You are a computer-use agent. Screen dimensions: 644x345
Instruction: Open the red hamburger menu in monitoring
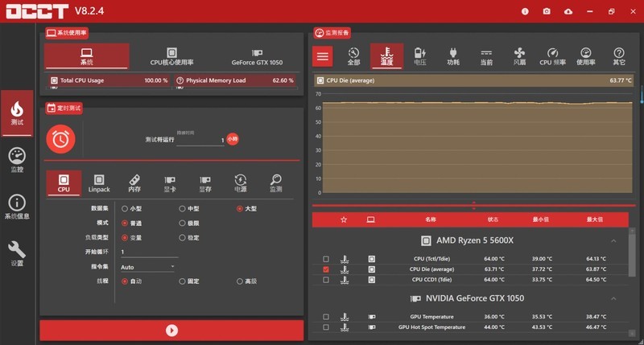click(x=323, y=56)
